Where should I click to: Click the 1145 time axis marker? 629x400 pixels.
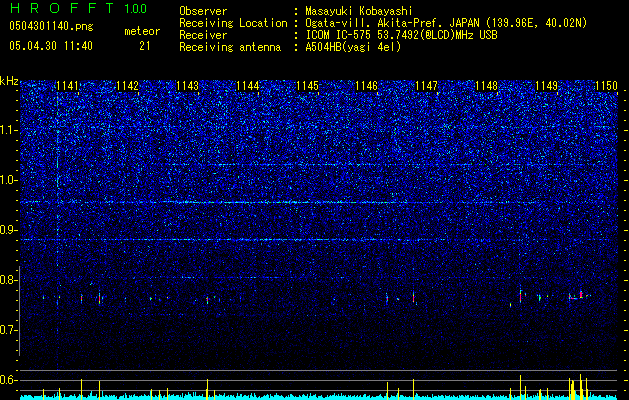pos(307,86)
